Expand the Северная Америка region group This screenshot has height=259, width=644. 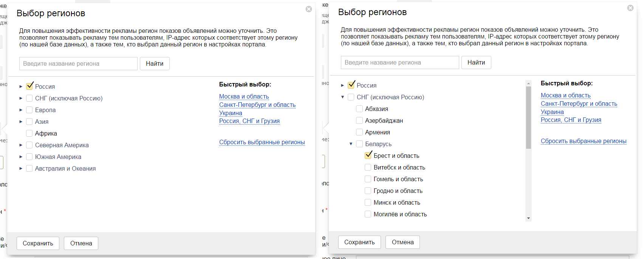(x=21, y=145)
